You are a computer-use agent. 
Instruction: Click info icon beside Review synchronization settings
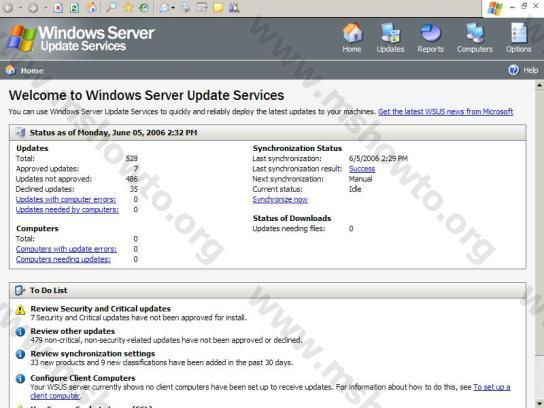(20, 354)
